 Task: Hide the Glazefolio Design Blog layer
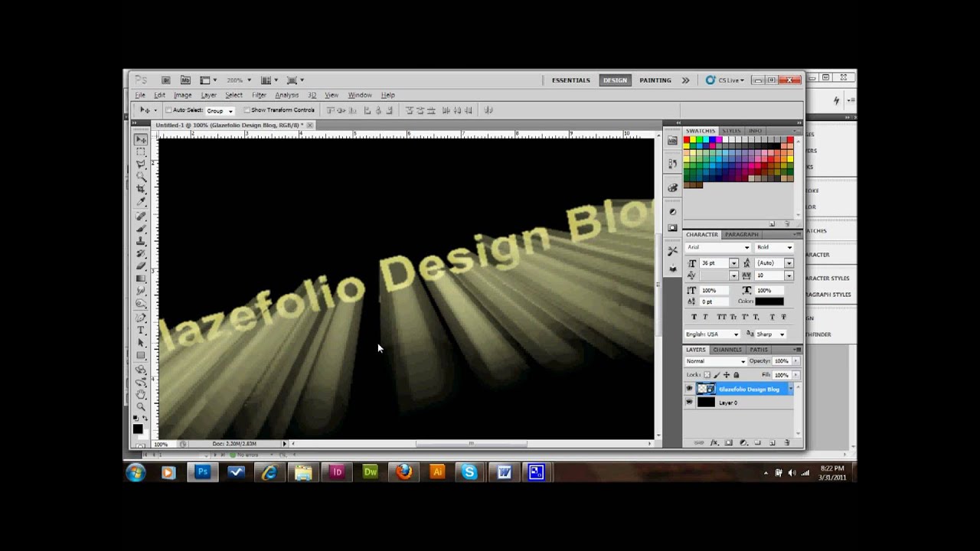[689, 389]
